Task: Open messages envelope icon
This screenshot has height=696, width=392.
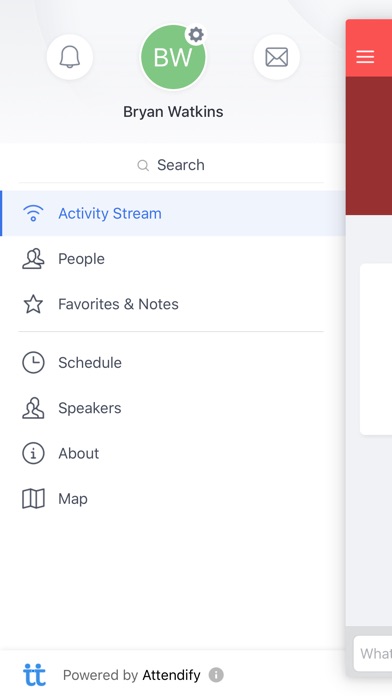Action: click(277, 57)
